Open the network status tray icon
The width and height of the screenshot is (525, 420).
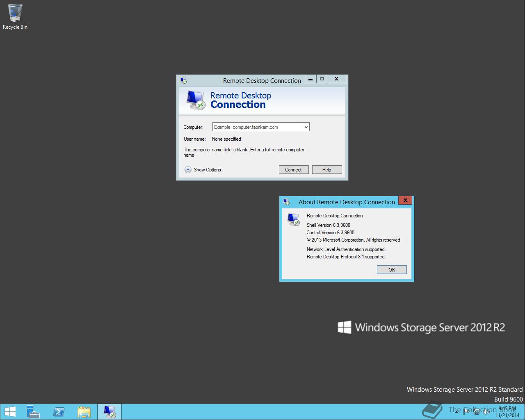pyautogui.click(x=477, y=412)
